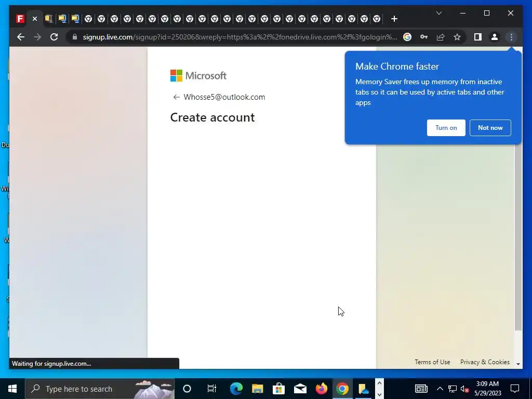Focus the address bar with signup.live.com URL
The height and width of the screenshot is (399, 532).
point(240,37)
